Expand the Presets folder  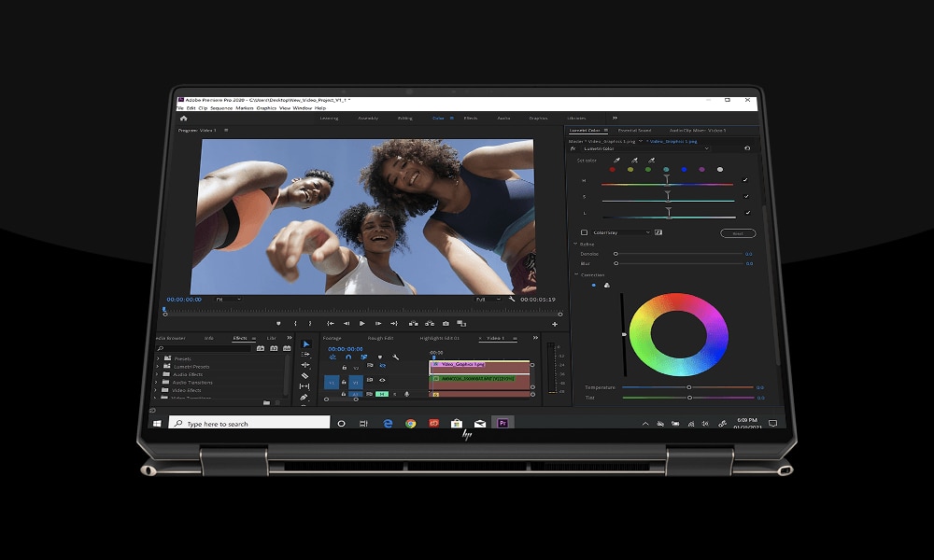coord(159,358)
